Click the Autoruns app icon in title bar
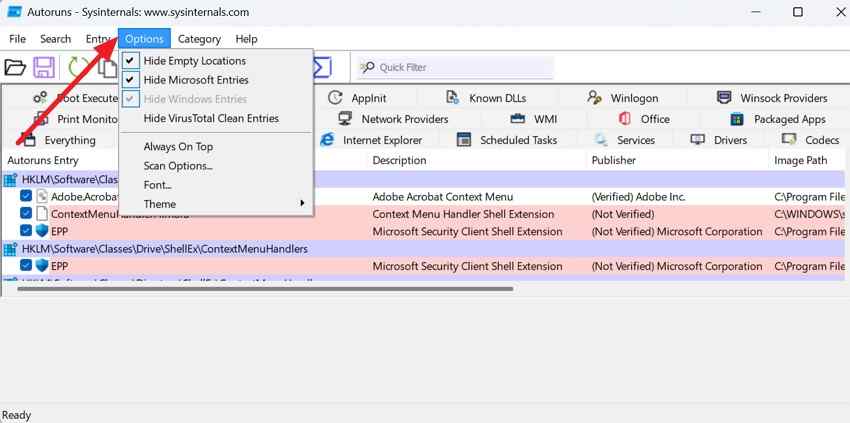This screenshot has width=850, height=423. [x=14, y=11]
